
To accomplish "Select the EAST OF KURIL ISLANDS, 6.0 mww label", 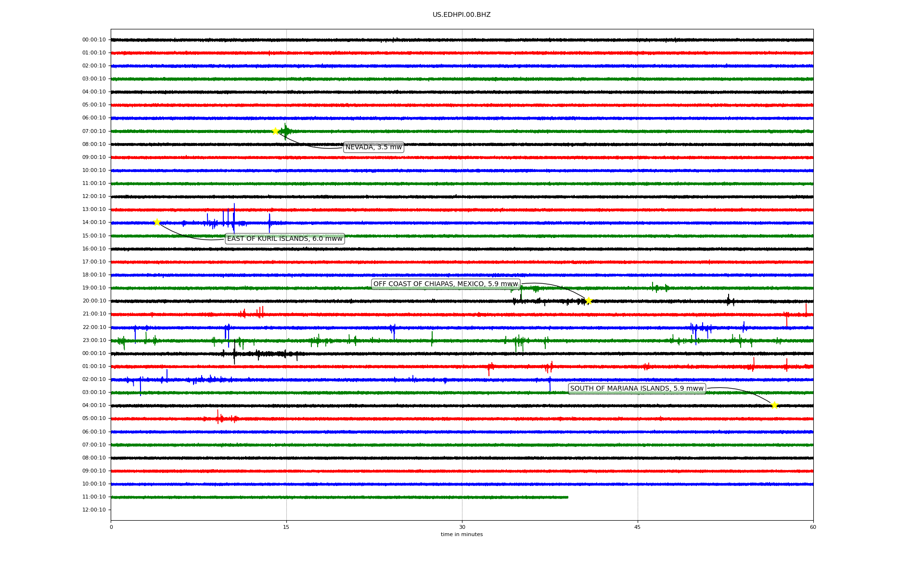I will point(285,239).
